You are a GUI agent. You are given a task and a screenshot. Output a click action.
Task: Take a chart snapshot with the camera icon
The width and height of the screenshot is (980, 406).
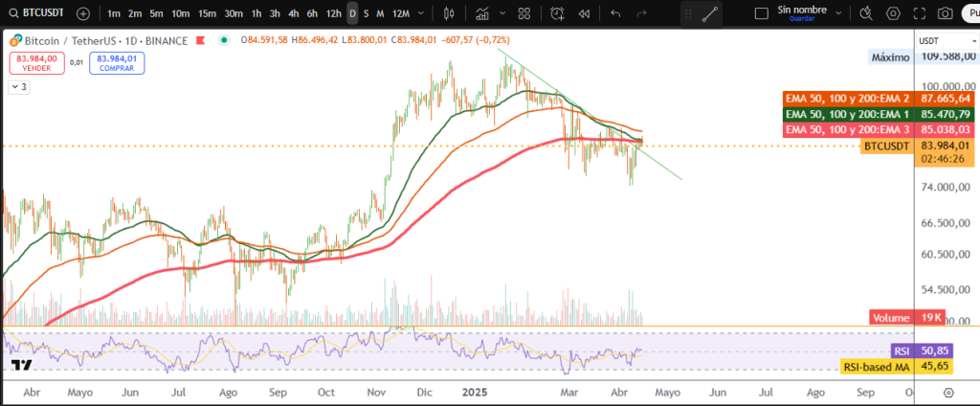click(947, 13)
